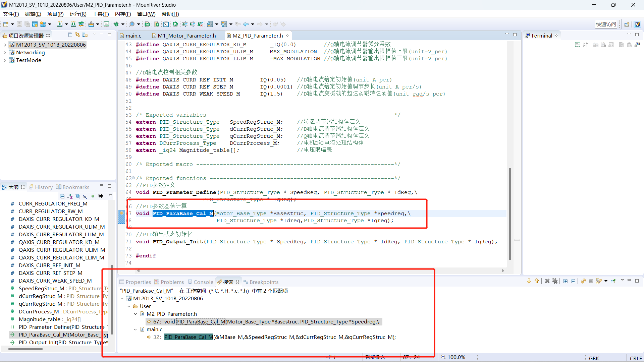Click the layers stack build icon
Image resolution: width=644 pixels, height=362 pixels.
click(x=81, y=24)
